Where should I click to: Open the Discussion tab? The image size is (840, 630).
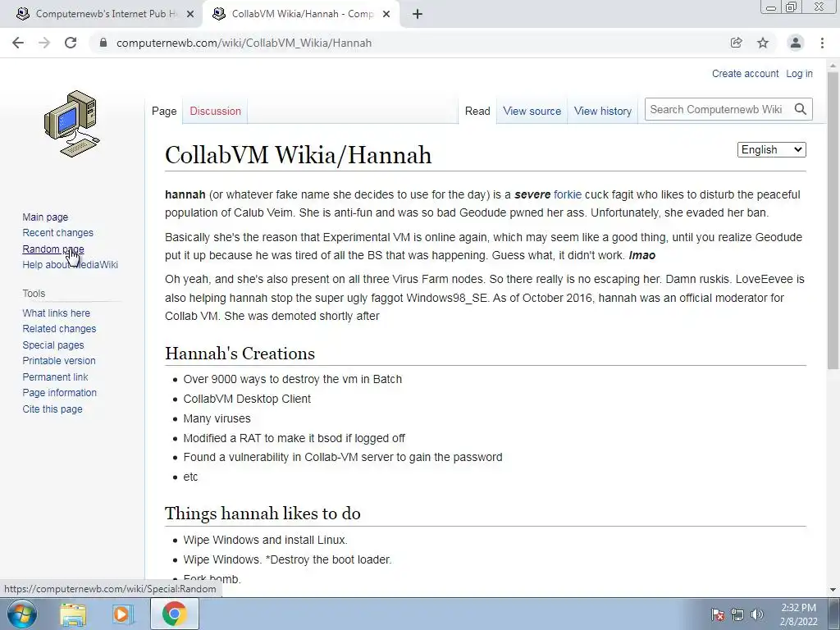click(216, 111)
